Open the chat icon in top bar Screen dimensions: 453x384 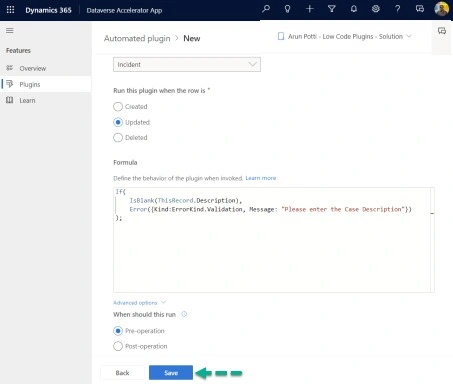pos(420,9)
